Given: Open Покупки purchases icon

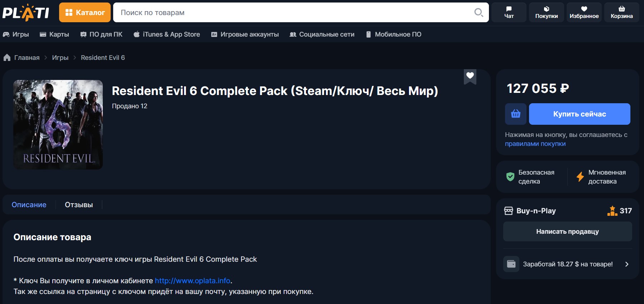Looking at the screenshot, I should [546, 13].
